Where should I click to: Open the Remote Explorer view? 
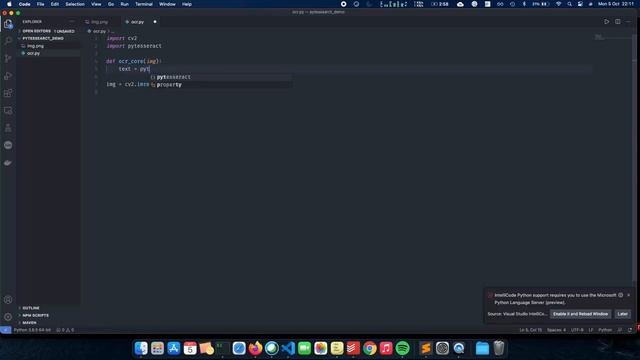point(8,111)
